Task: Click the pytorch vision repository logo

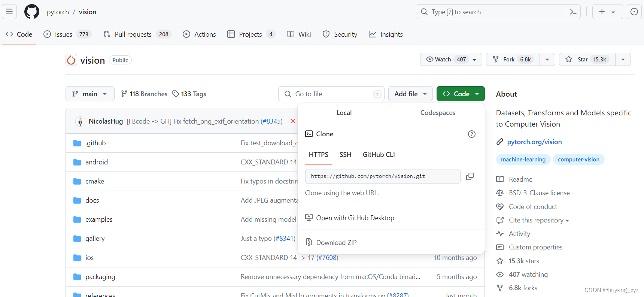Action: point(71,60)
